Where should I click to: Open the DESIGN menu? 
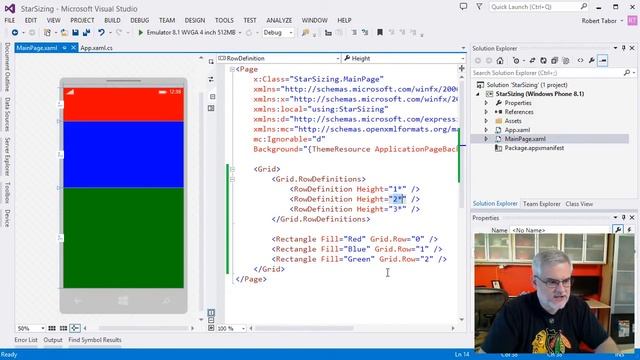[x=195, y=20]
